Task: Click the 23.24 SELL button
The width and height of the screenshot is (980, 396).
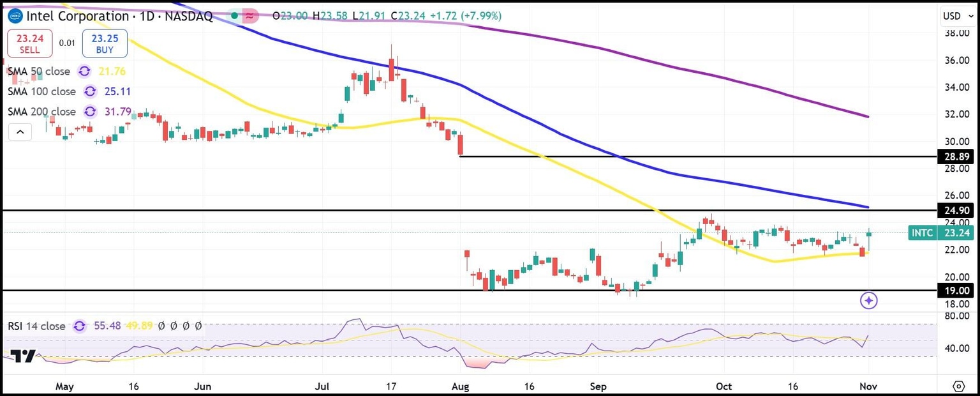Action: point(29,43)
